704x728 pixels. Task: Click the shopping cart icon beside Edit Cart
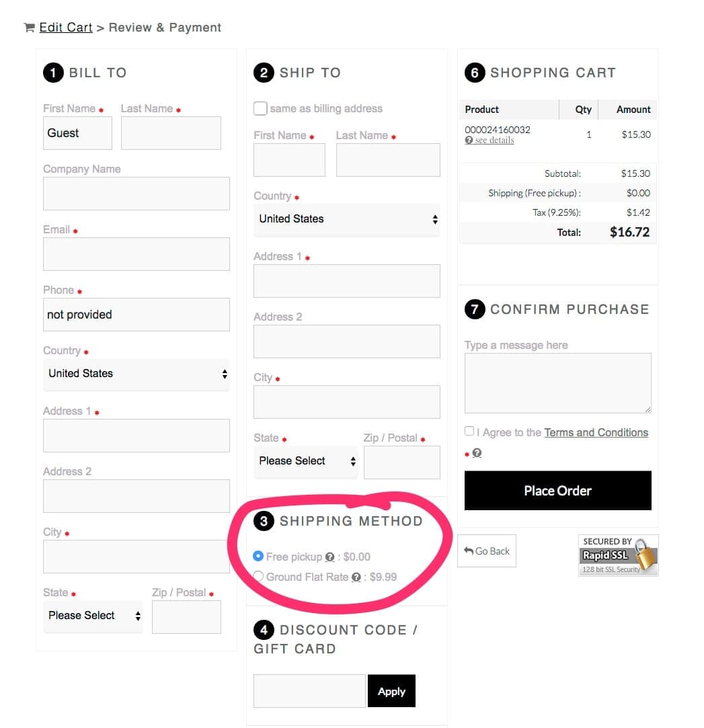point(30,28)
